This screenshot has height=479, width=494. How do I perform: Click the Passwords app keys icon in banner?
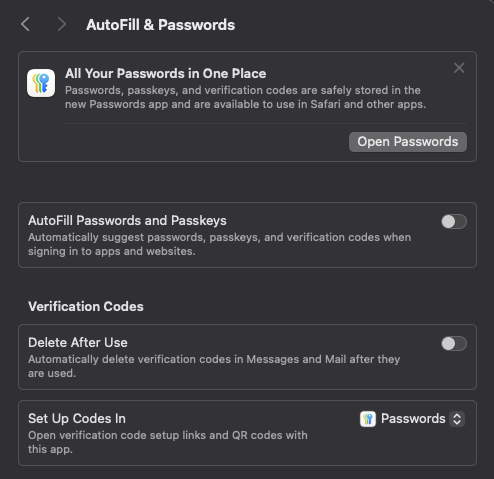41,83
